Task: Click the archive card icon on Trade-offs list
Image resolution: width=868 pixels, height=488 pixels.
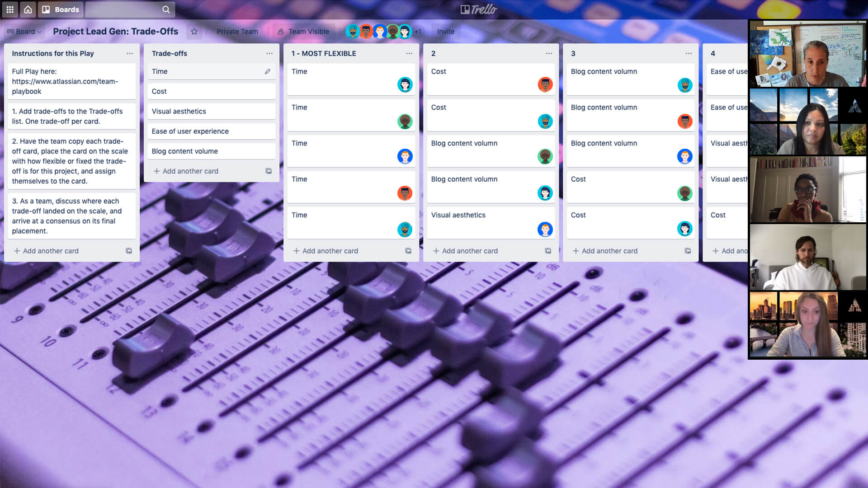Action: click(x=268, y=171)
